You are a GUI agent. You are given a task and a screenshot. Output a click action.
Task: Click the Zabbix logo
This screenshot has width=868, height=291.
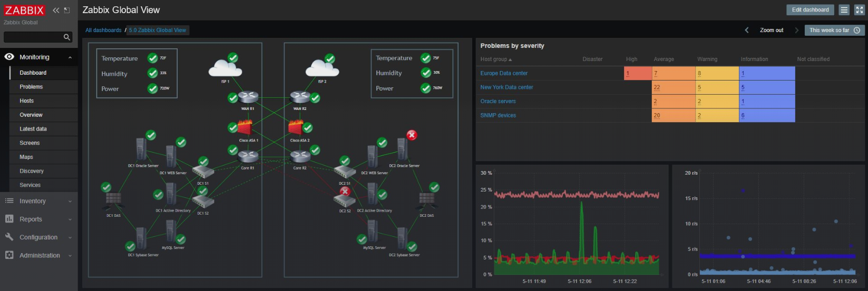click(25, 10)
